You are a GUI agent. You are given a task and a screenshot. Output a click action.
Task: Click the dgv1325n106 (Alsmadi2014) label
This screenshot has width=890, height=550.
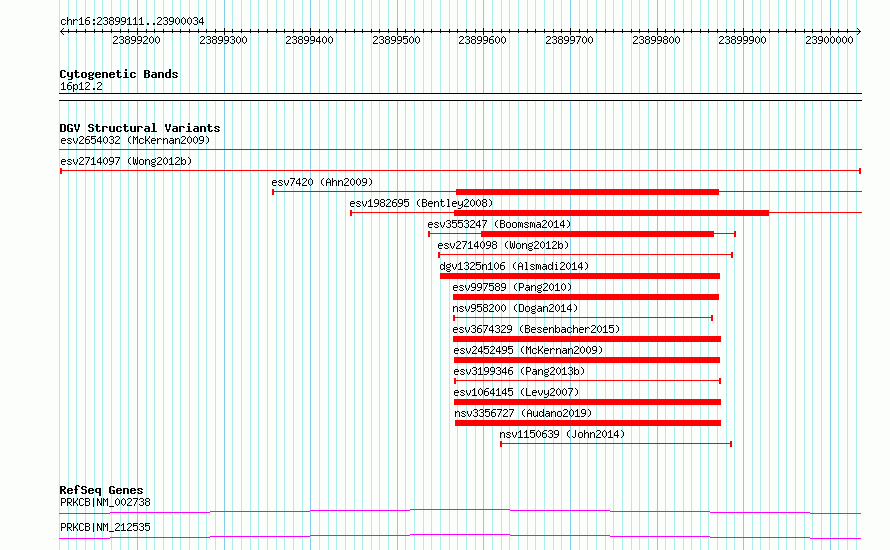(514, 266)
